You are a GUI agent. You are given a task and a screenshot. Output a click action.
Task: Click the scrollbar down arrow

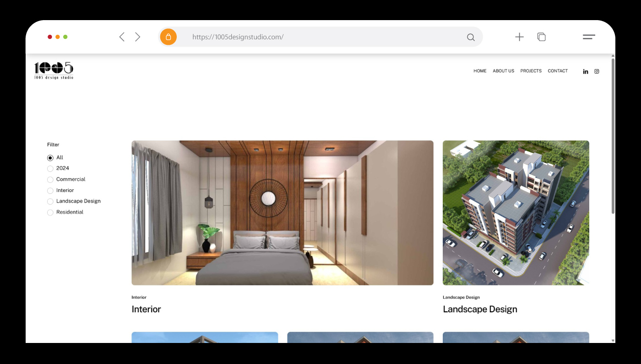click(x=613, y=340)
